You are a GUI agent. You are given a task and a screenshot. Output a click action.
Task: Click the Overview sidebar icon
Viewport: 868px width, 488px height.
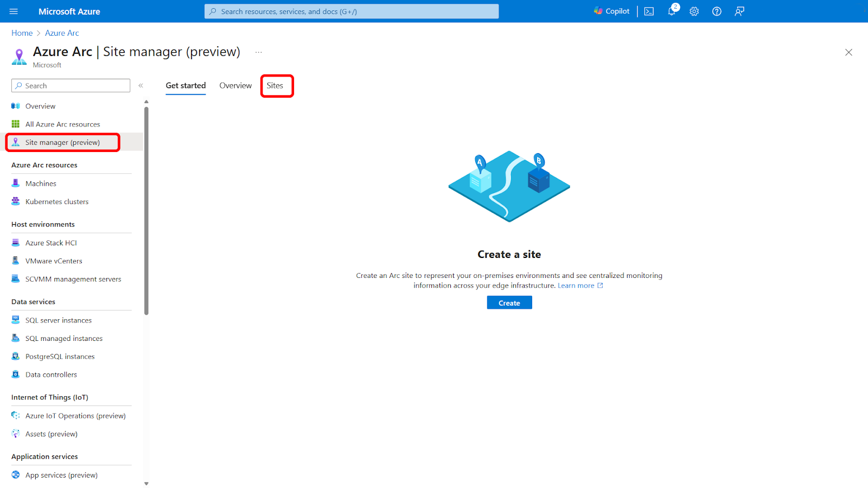(x=16, y=106)
